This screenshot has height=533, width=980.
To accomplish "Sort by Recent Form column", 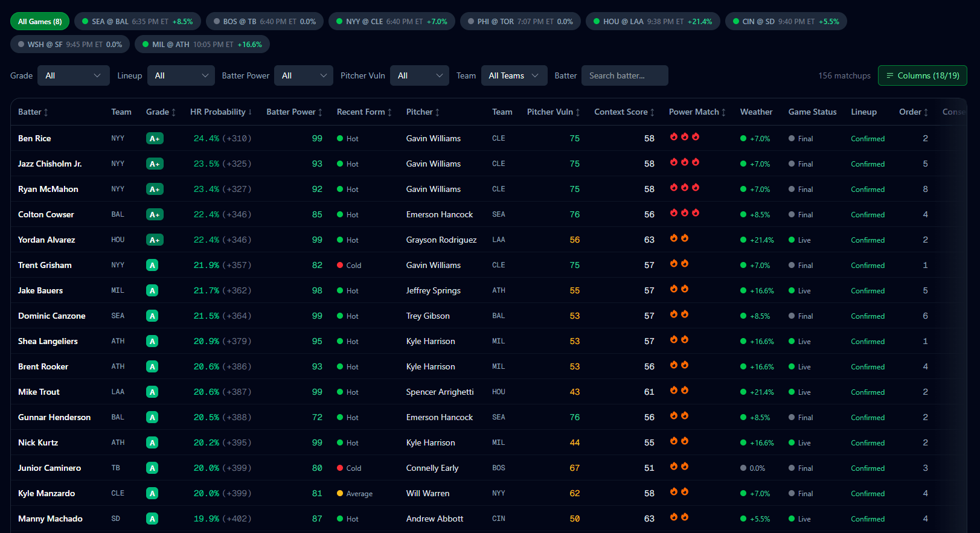I will tap(365, 112).
